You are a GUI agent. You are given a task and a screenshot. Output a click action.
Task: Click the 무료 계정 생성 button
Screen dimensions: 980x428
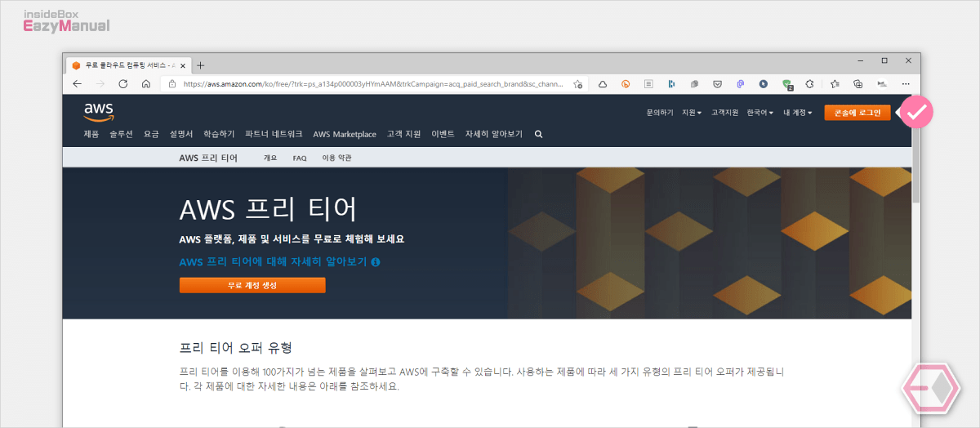click(252, 285)
